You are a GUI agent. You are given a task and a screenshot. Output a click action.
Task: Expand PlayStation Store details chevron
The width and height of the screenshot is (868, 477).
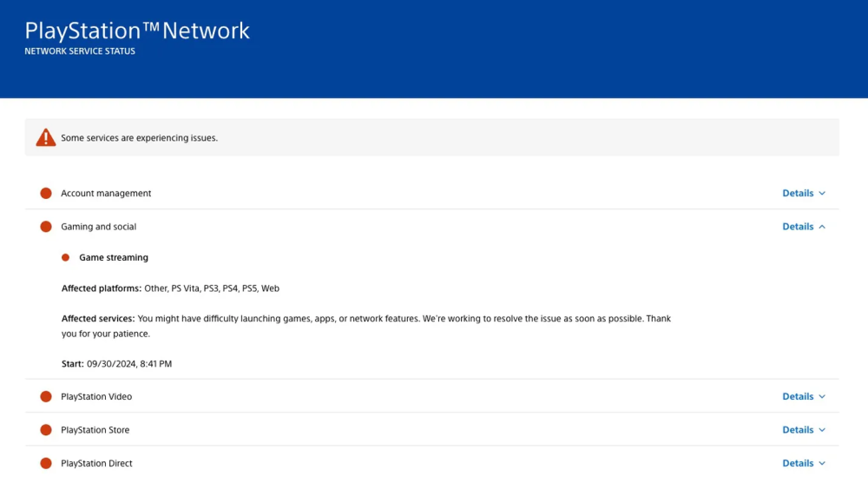click(x=822, y=430)
